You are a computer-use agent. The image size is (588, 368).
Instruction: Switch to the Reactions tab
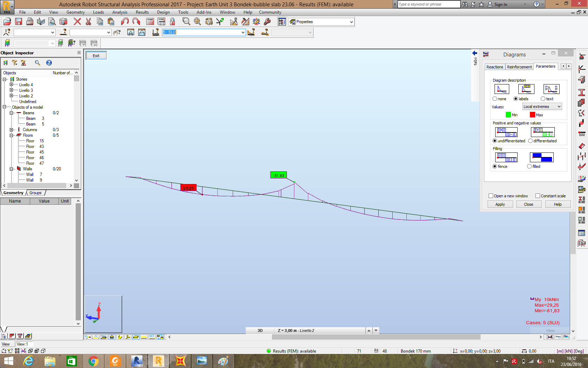495,67
